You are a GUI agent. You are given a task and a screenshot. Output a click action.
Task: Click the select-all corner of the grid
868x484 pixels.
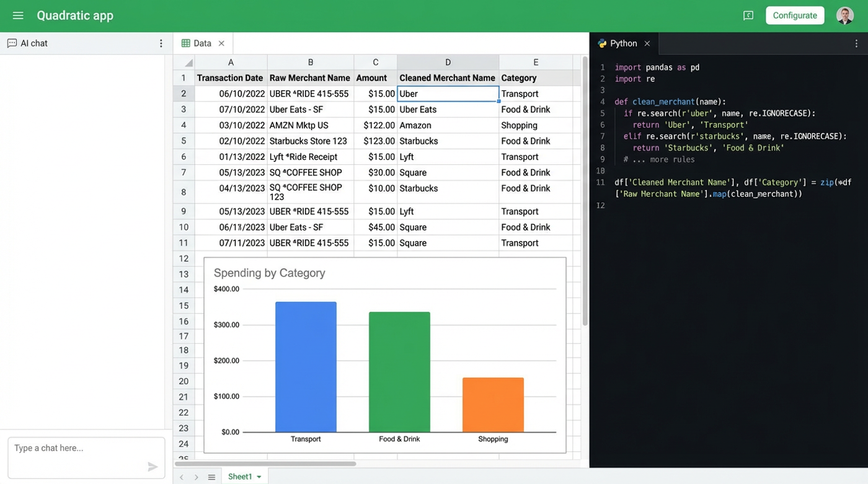click(184, 62)
